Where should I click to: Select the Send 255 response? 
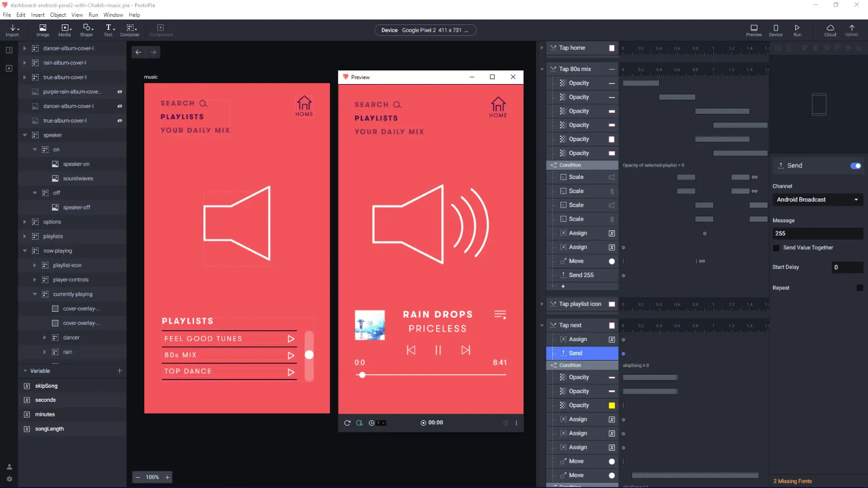click(582, 275)
